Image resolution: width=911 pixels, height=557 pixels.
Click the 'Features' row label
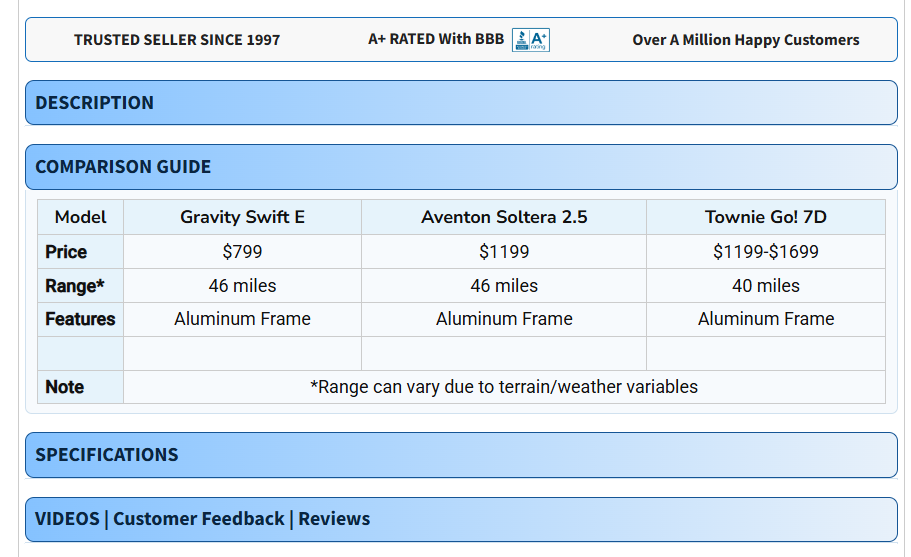tap(80, 319)
